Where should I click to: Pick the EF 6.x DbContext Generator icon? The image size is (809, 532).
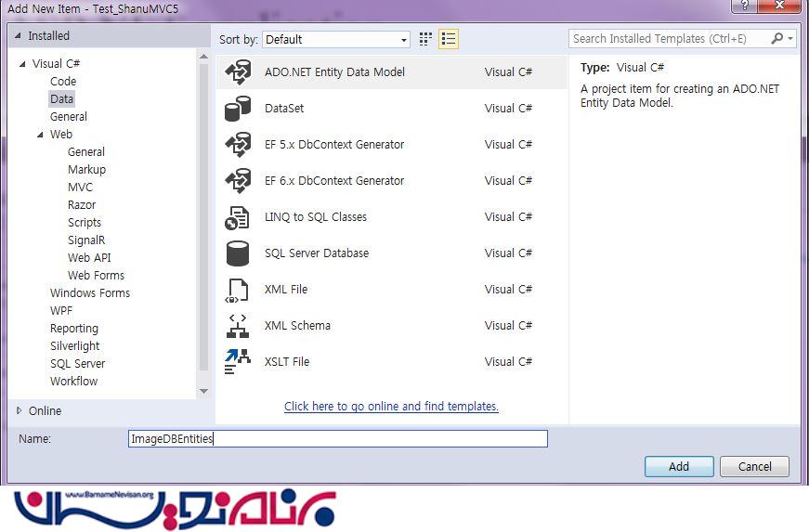pos(238,181)
